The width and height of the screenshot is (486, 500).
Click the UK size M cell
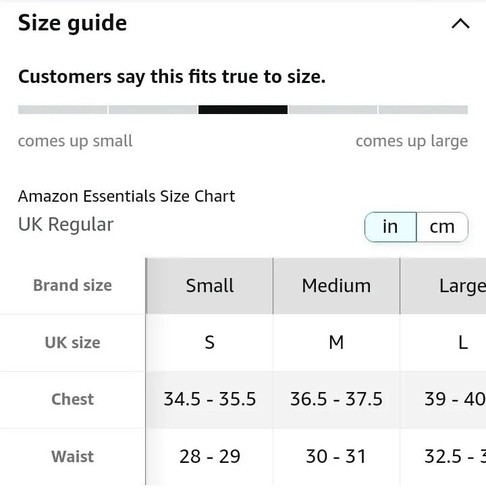coord(336,342)
